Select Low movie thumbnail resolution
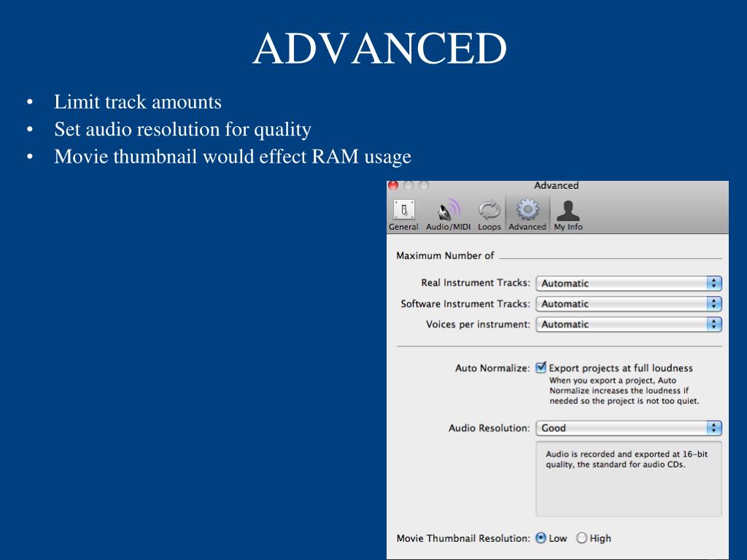The image size is (747, 560). pyautogui.click(x=541, y=538)
